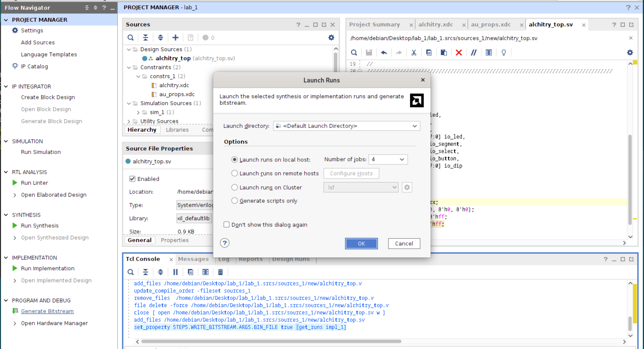
Task: Pause Tcl Console output
Action: click(175, 272)
